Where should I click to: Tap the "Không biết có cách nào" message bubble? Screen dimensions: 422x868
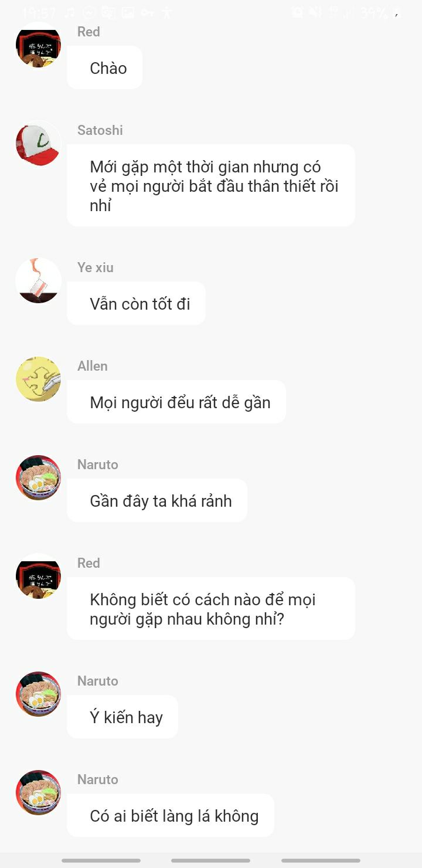click(x=211, y=608)
